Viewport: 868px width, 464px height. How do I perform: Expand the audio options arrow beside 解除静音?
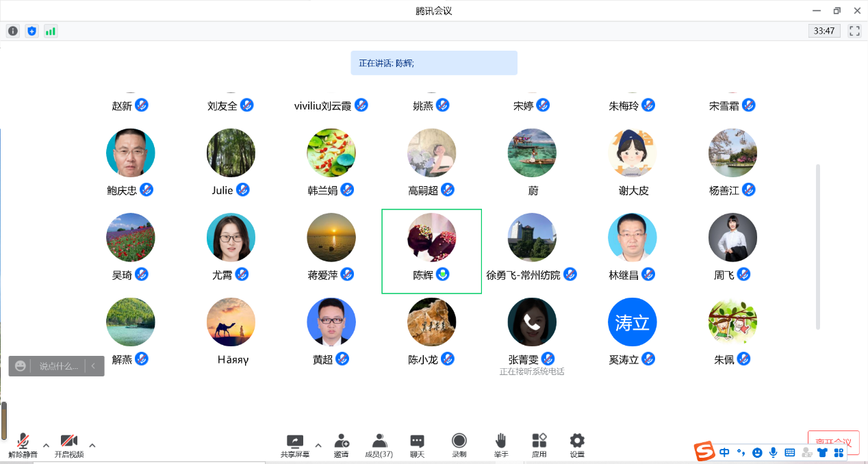coord(46,446)
